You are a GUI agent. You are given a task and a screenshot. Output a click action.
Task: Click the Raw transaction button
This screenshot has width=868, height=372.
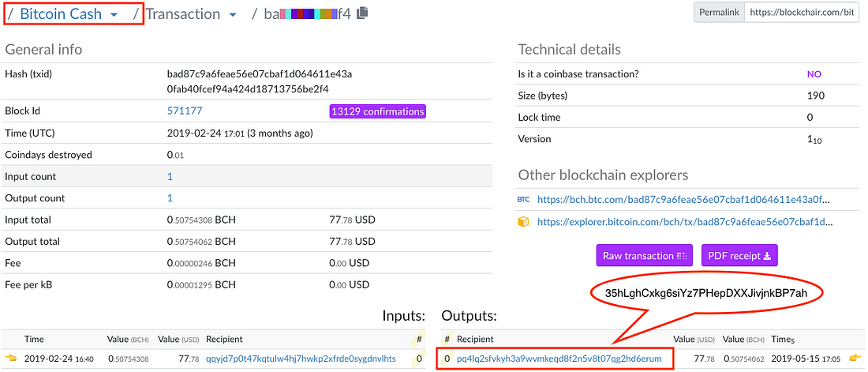[645, 256]
